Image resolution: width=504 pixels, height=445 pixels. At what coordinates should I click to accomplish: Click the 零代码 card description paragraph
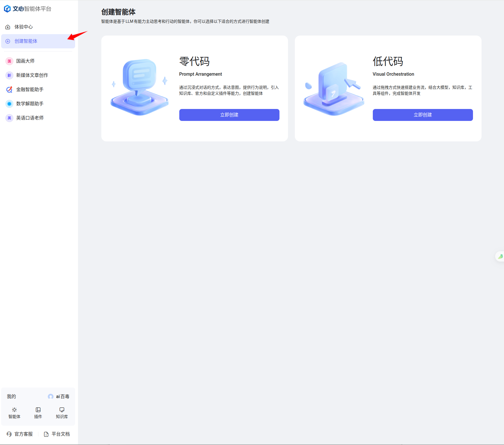pos(229,90)
